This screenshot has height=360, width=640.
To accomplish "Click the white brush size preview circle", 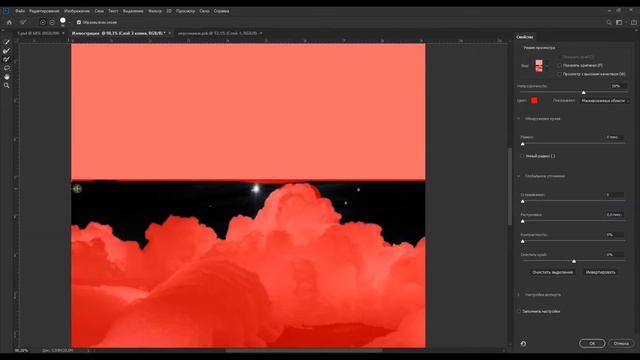I will (63, 20).
